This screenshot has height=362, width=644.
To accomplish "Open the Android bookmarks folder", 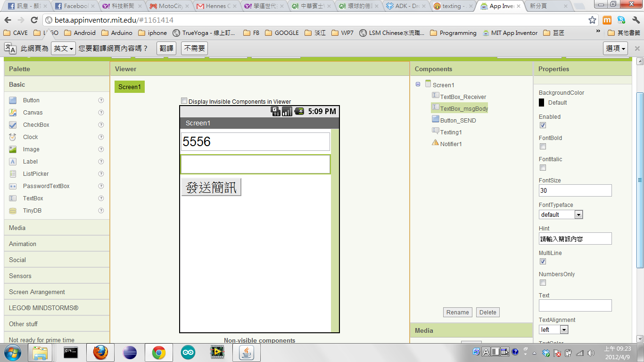I will pos(80,33).
